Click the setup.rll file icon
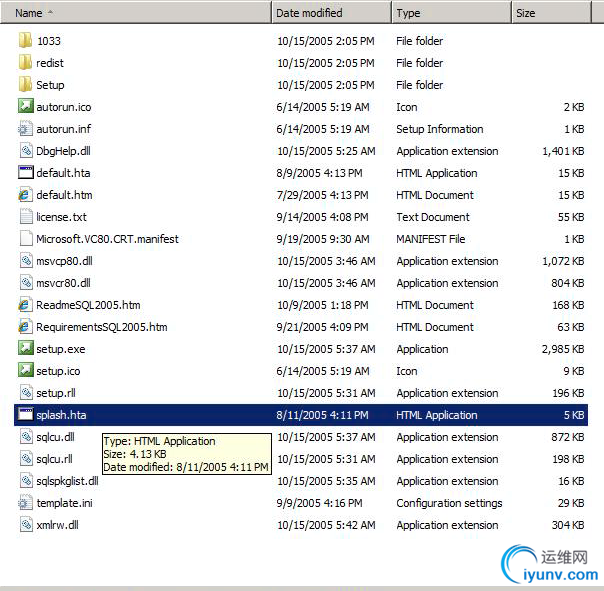The width and height of the screenshot is (604, 591). pos(25,392)
